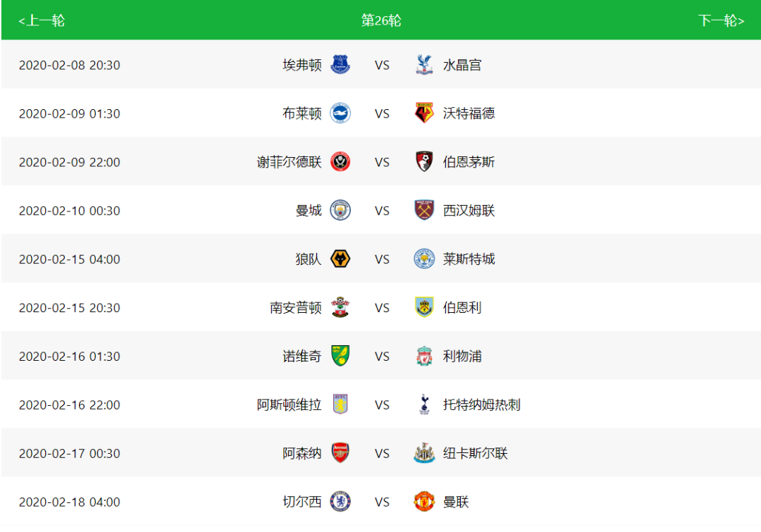Click the Wolves club badge
This screenshot has width=761, height=532.
pyautogui.click(x=340, y=259)
